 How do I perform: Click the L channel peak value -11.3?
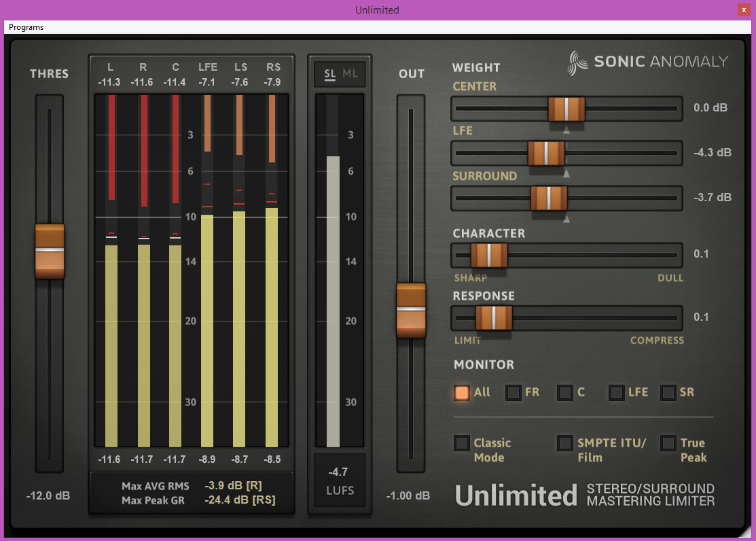(109, 82)
